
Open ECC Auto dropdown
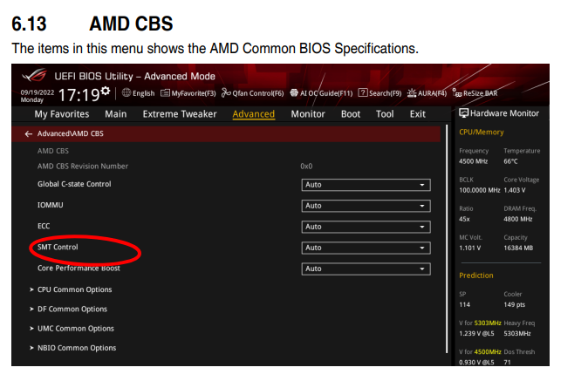point(366,227)
